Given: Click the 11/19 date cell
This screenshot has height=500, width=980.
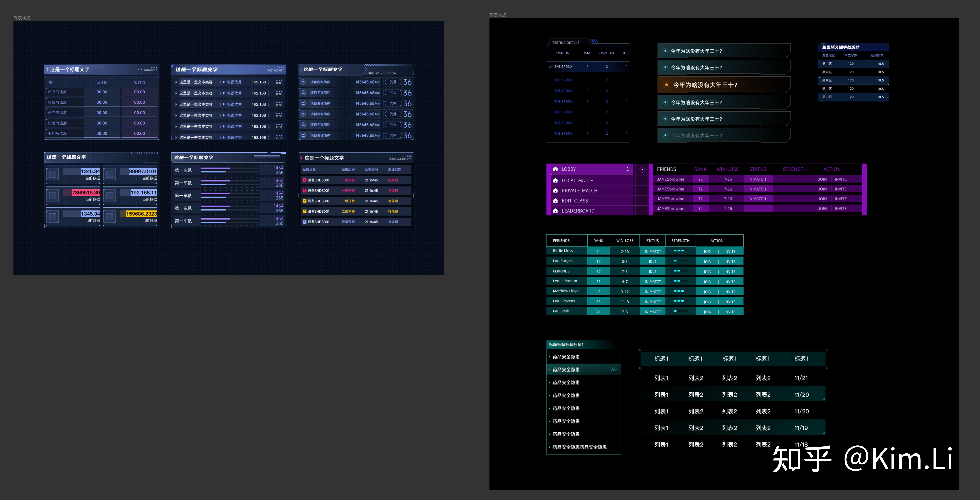Looking at the screenshot, I should (x=801, y=428).
